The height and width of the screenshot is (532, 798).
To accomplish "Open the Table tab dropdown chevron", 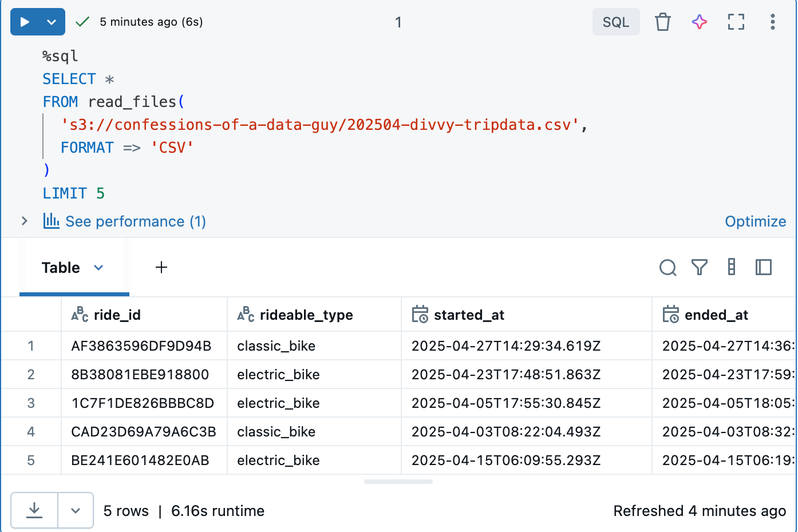I will pos(98,268).
